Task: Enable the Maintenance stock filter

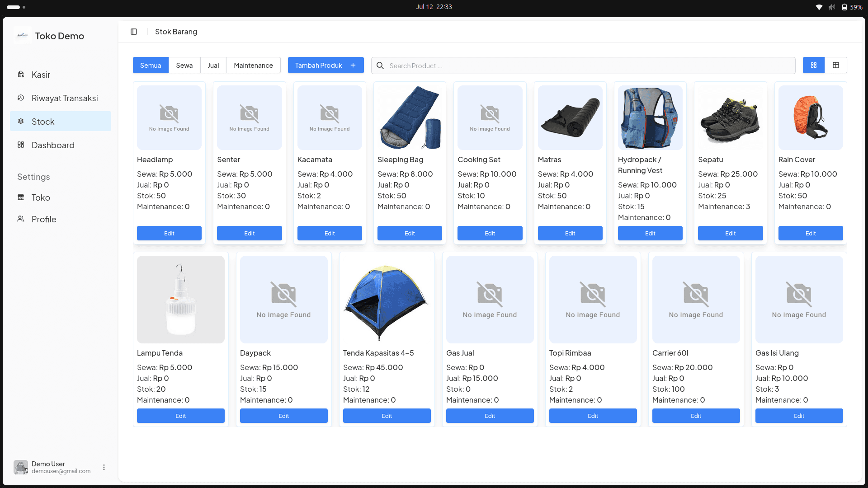Action: 253,65
